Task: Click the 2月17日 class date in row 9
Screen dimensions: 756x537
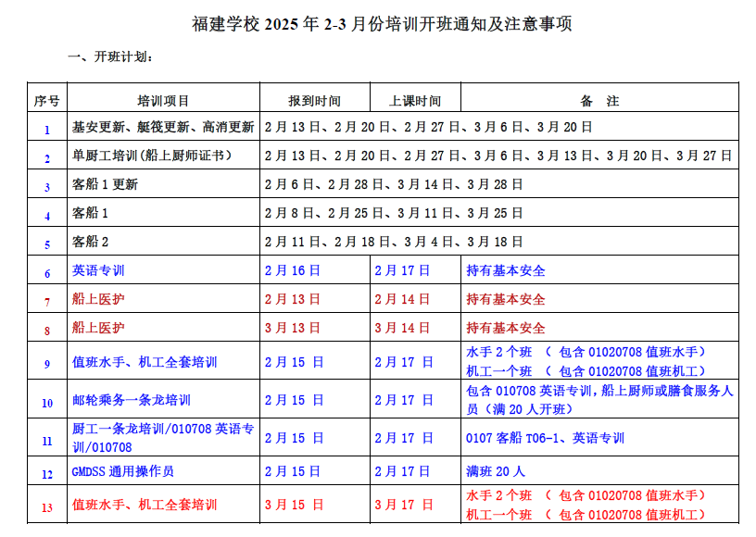Action: [404, 362]
